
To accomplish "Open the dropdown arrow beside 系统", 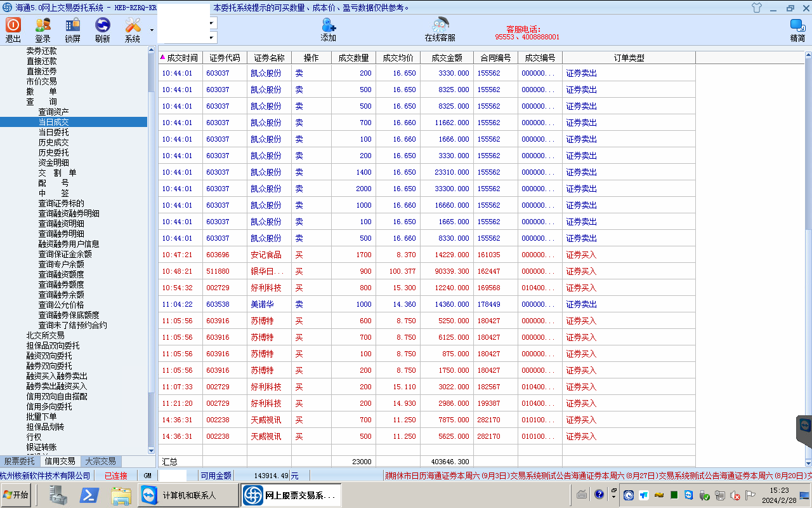I will point(152,30).
